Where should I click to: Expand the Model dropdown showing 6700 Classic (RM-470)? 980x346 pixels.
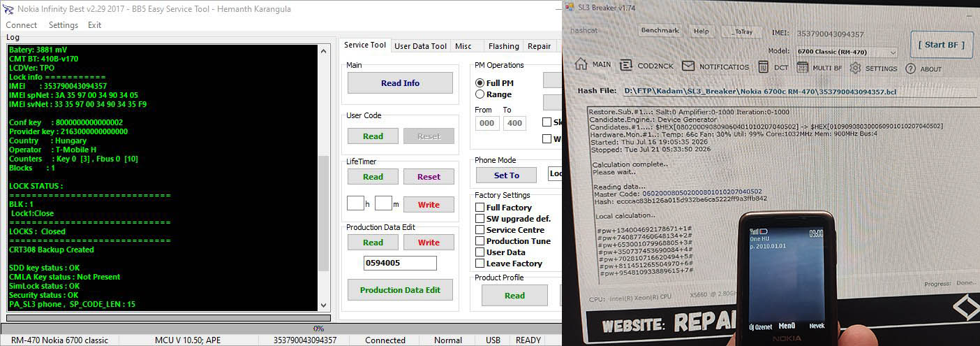click(x=845, y=52)
